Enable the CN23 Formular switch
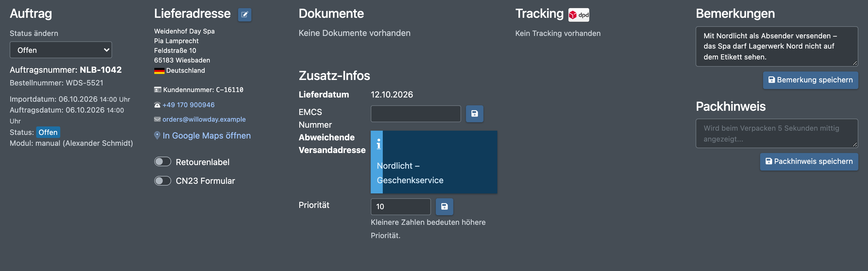This screenshot has height=271, width=868. [x=162, y=180]
